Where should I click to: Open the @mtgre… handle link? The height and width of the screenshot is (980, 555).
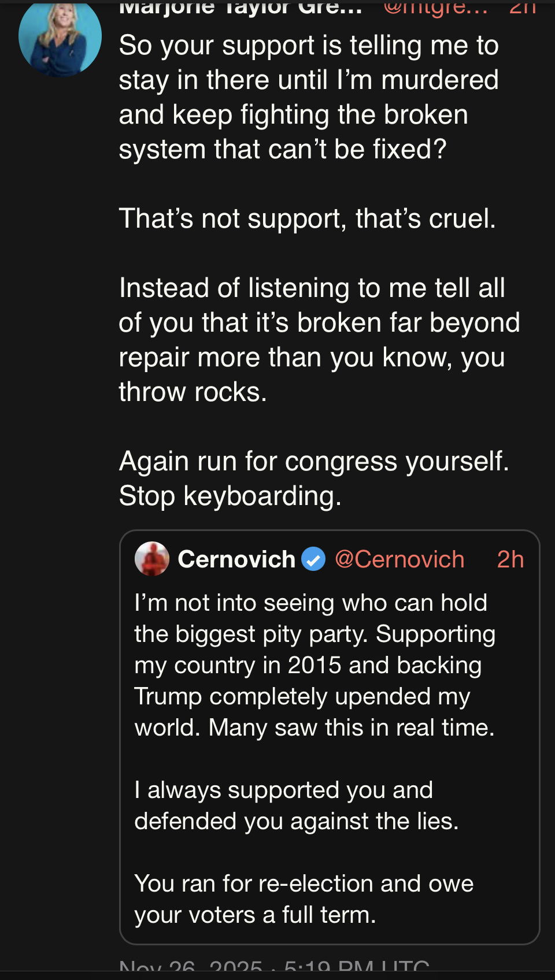[435, 7]
